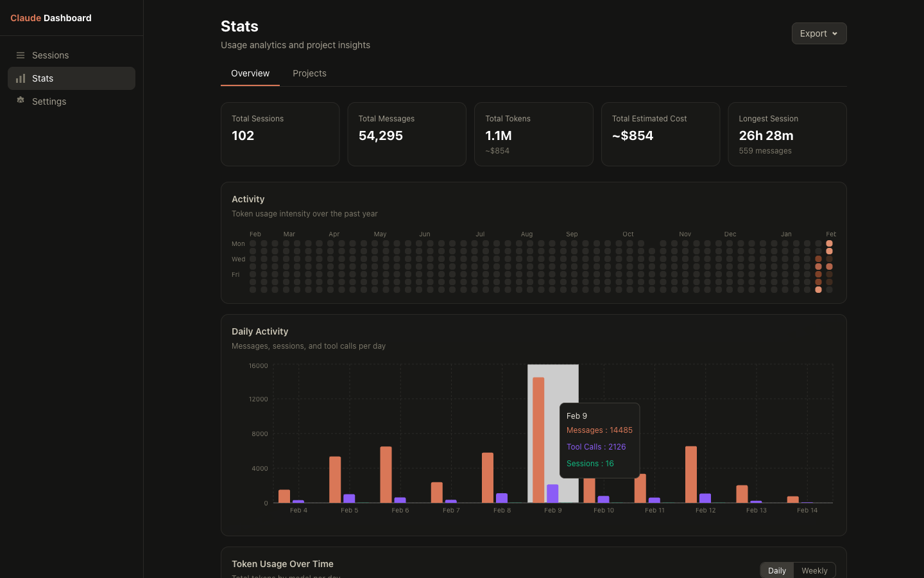Click the Total Messages stat card

[x=407, y=134]
